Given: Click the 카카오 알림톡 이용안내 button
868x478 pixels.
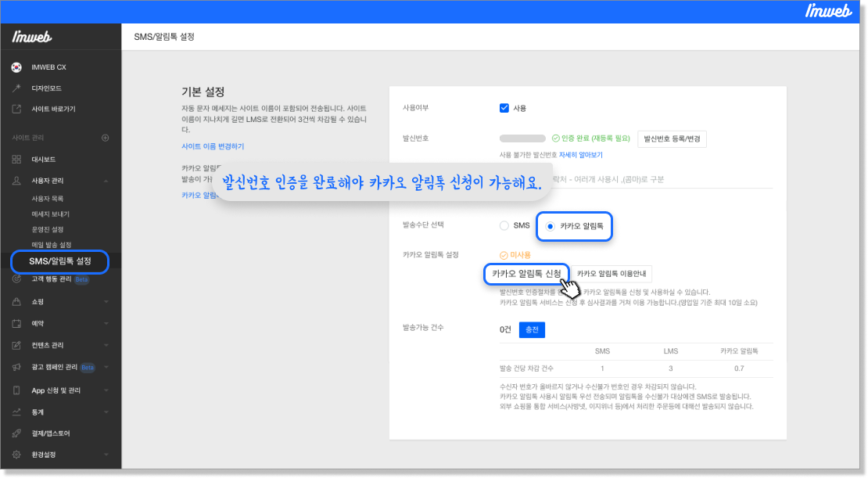Looking at the screenshot, I should click(x=612, y=274).
